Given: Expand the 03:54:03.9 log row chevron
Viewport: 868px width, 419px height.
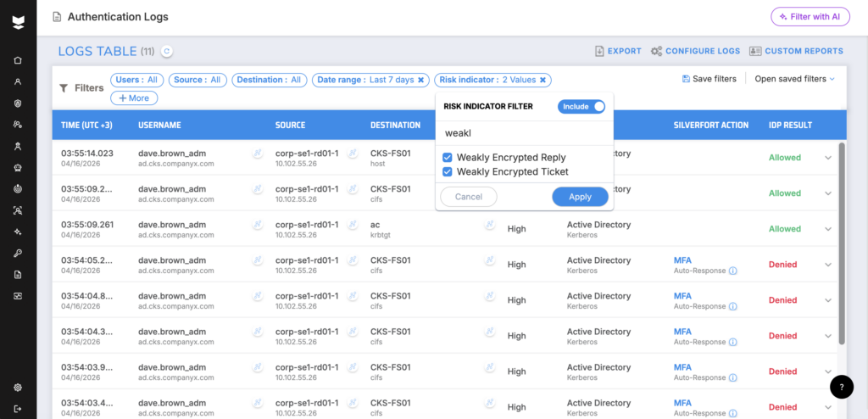Looking at the screenshot, I should [828, 372].
